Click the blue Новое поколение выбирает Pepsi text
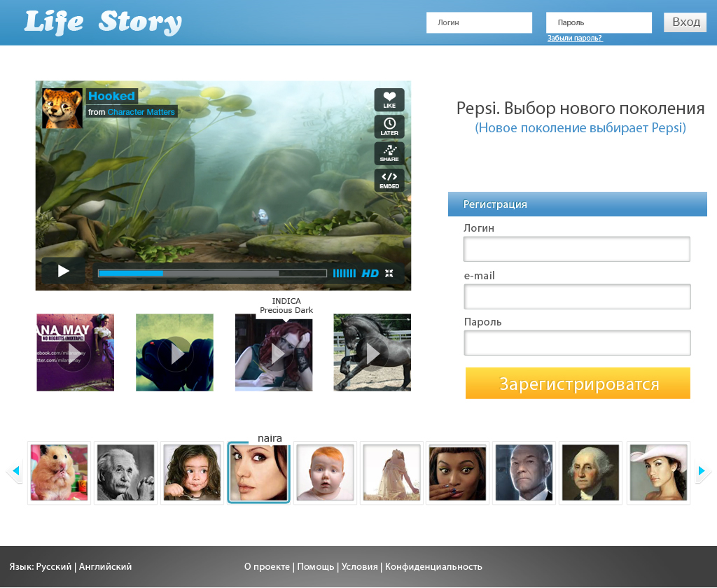The width and height of the screenshot is (717, 588). point(580,127)
